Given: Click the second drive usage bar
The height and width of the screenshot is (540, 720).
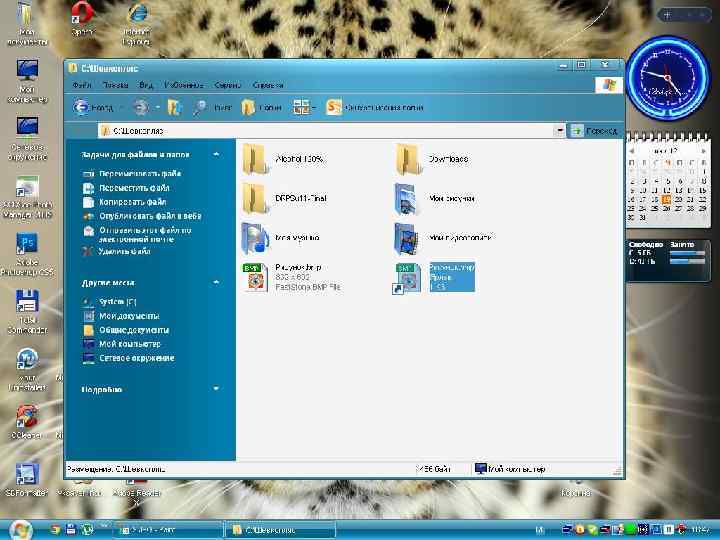Looking at the screenshot, I should point(687,262).
